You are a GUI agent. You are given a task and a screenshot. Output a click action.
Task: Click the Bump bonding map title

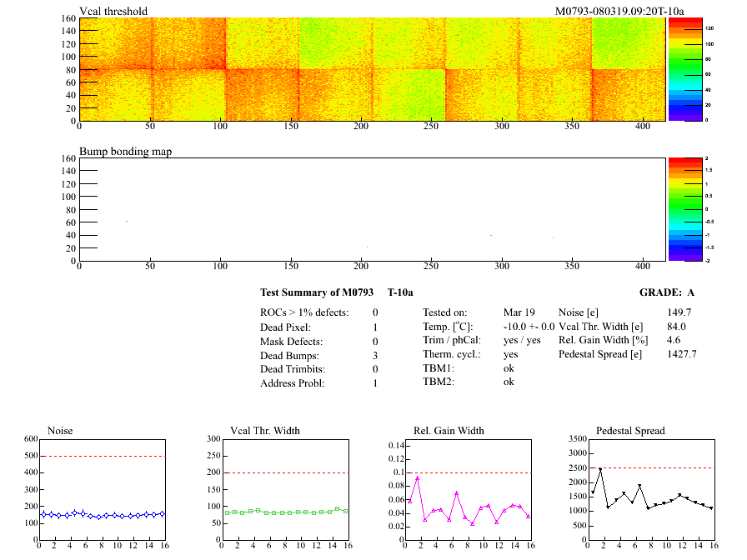coord(125,151)
